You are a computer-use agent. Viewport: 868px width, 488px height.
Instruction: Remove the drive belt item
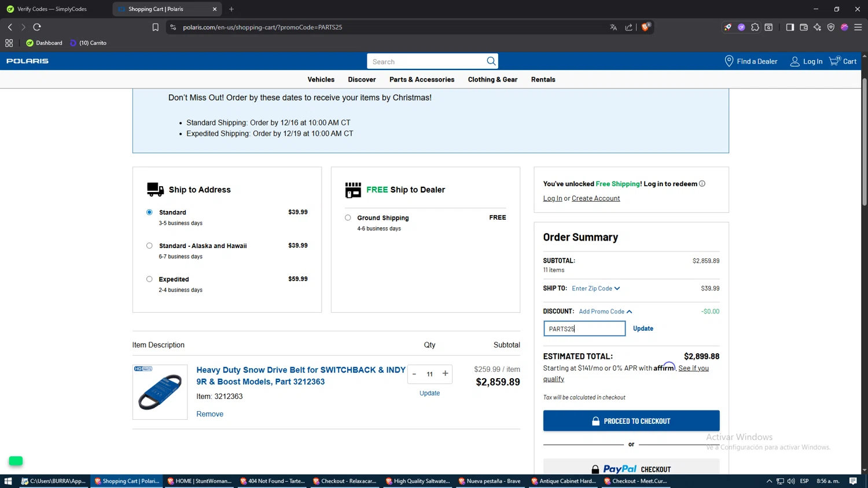click(209, 414)
